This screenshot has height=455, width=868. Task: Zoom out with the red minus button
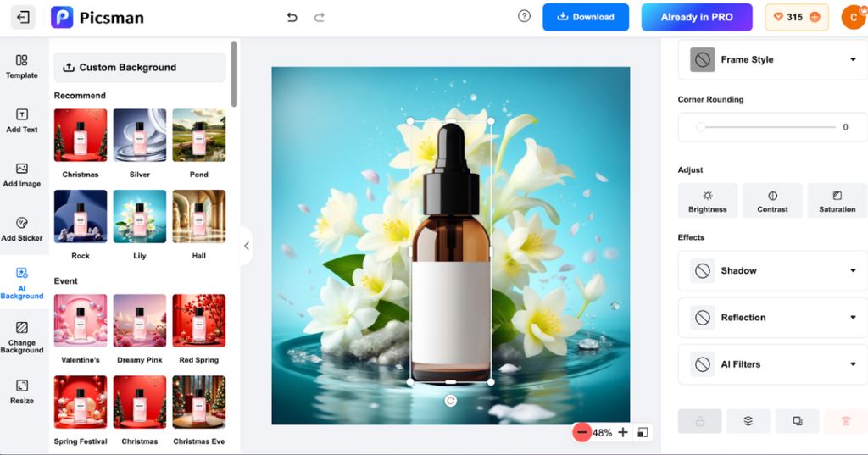581,432
